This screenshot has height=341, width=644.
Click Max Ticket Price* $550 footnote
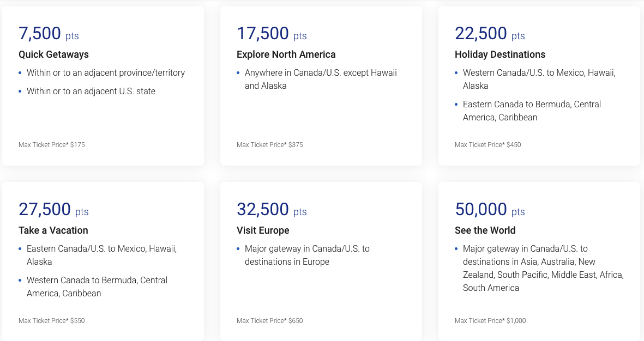point(52,321)
